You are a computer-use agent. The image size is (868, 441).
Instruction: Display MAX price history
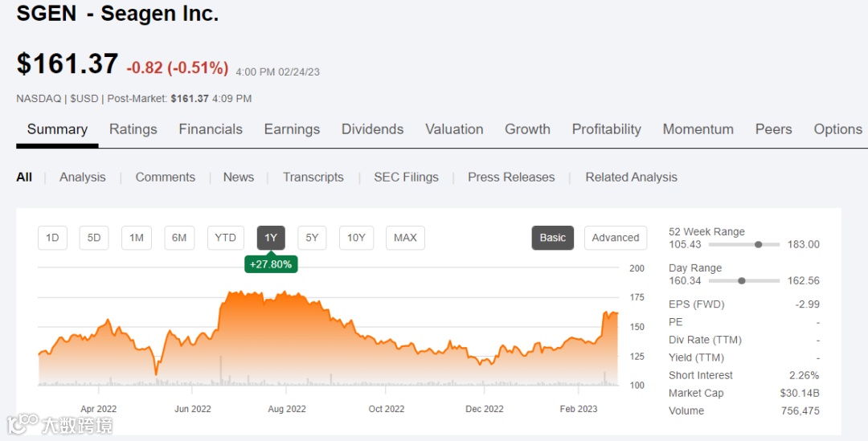[x=405, y=238]
